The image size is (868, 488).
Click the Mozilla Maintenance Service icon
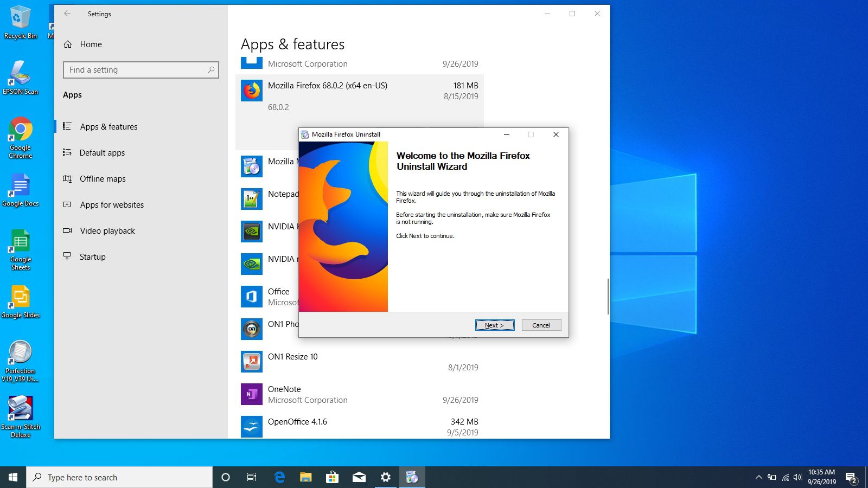point(252,166)
